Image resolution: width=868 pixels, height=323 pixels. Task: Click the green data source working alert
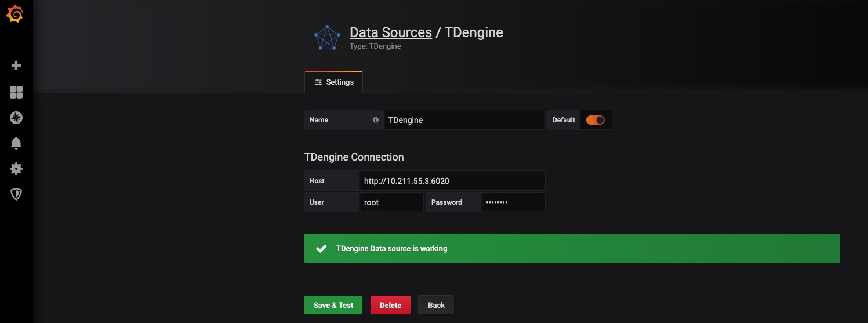click(x=572, y=248)
